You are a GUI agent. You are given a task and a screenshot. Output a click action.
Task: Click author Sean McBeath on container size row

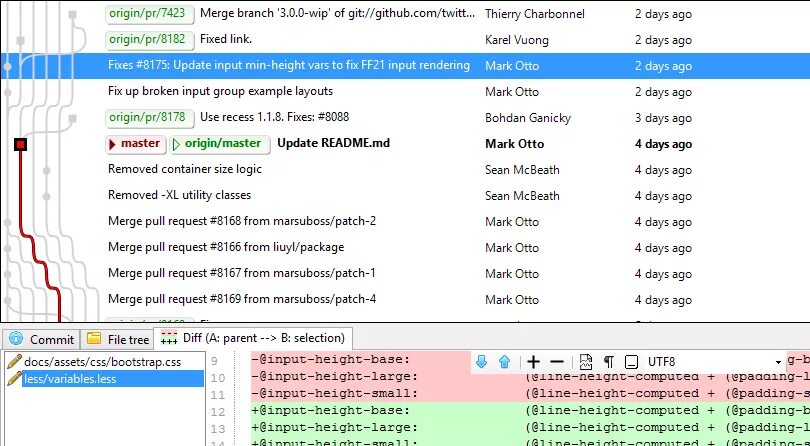point(522,170)
